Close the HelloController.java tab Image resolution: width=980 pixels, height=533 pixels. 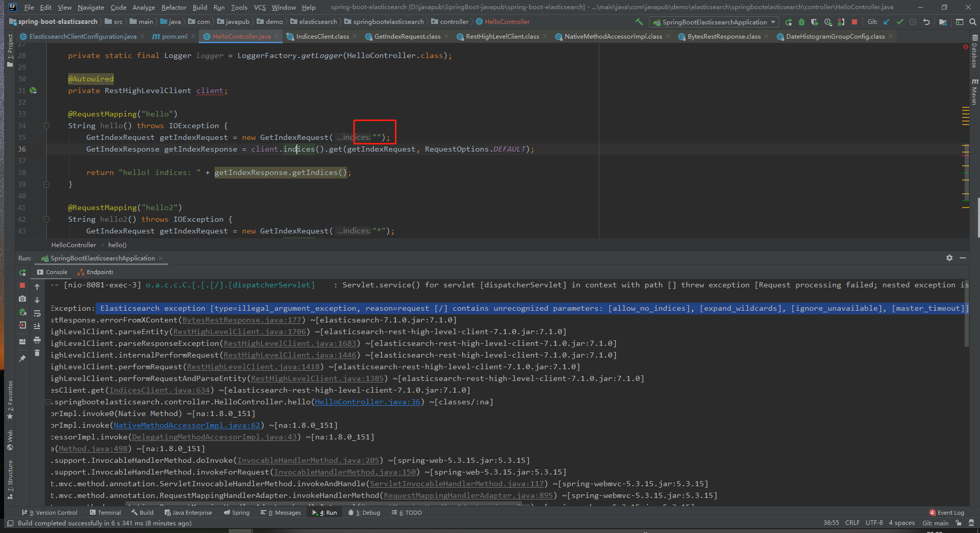point(277,37)
